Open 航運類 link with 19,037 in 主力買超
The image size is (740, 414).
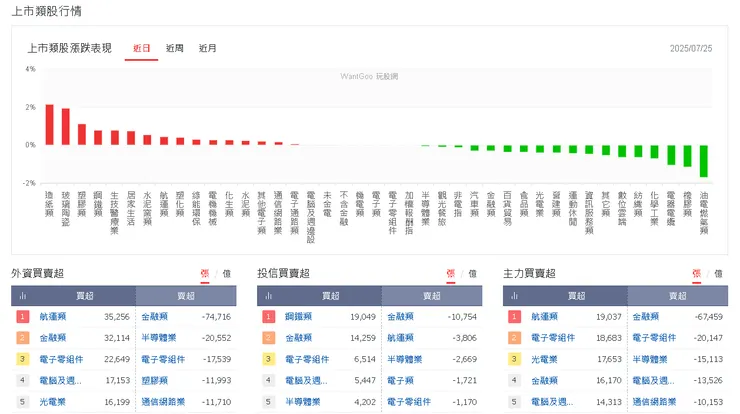pyautogui.click(x=545, y=317)
